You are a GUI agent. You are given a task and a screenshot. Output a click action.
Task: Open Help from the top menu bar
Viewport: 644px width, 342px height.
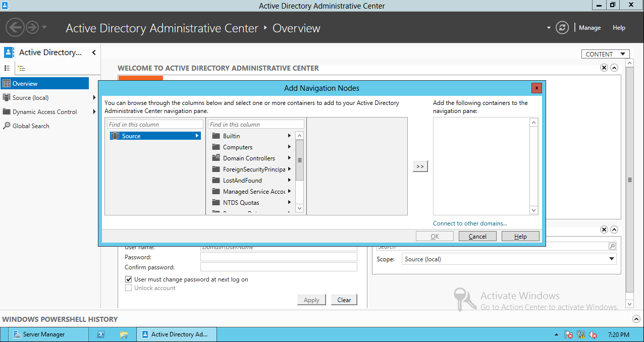point(619,28)
